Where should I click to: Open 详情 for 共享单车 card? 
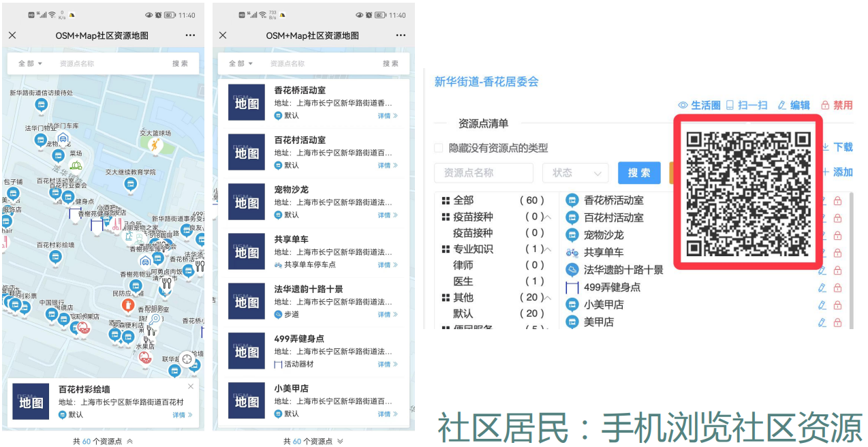point(388,265)
